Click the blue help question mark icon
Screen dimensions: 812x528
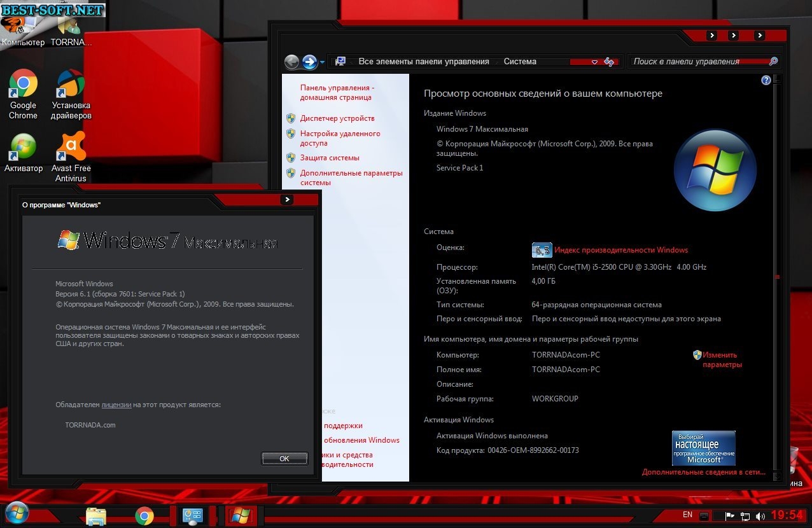766,80
